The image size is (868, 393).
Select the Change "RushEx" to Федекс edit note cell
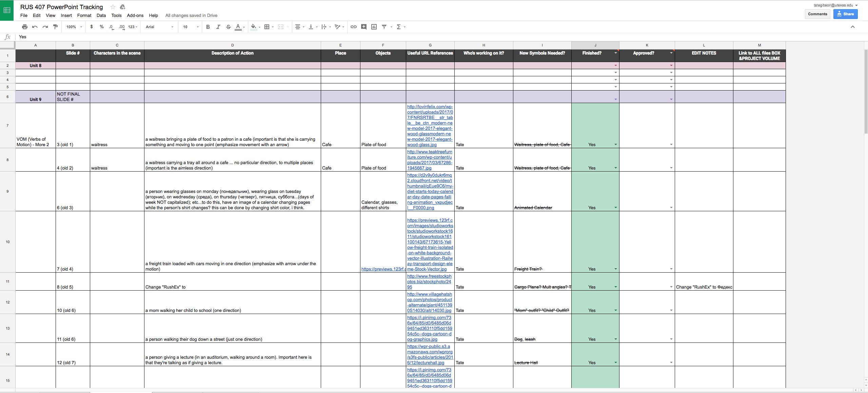point(704,281)
